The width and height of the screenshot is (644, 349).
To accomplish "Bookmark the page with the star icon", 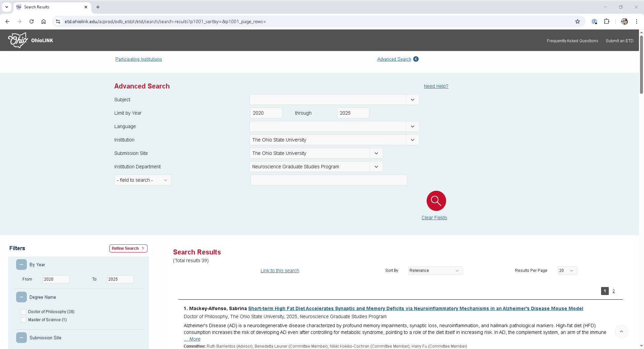I will coord(578,21).
